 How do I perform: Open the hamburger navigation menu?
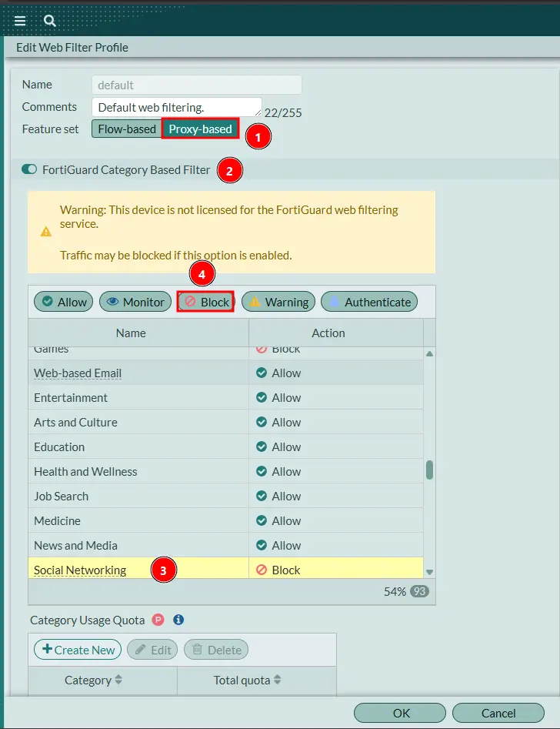[20, 21]
